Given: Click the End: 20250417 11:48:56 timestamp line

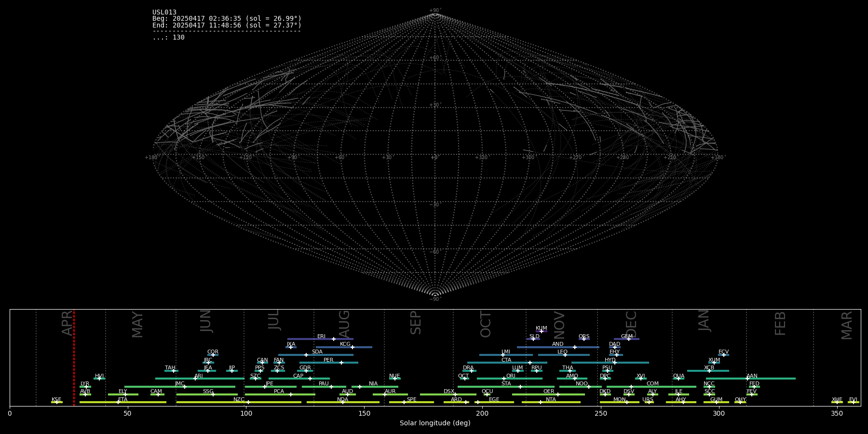Looking at the screenshot, I should (x=227, y=25).
